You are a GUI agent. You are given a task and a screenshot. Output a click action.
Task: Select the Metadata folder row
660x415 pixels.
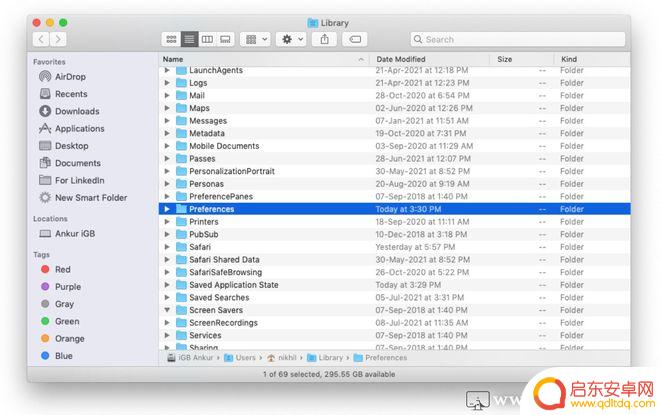(x=394, y=133)
